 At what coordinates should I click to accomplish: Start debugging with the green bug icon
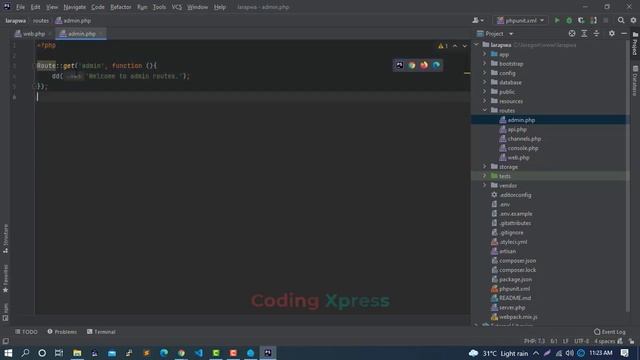(569, 20)
